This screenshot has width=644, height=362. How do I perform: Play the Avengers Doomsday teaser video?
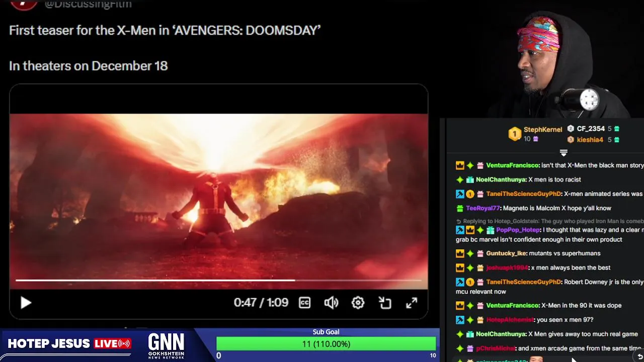click(x=26, y=303)
